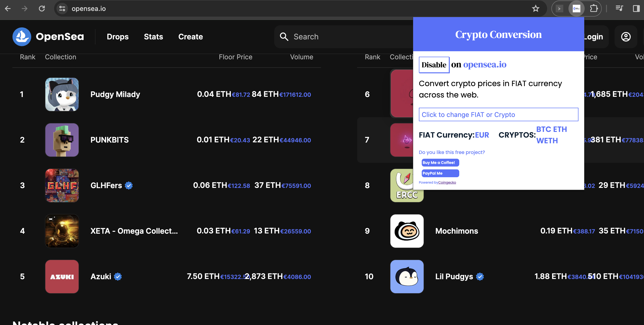644x325 pixels.
Task: Click PayPal Me button
Action: [440, 173]
